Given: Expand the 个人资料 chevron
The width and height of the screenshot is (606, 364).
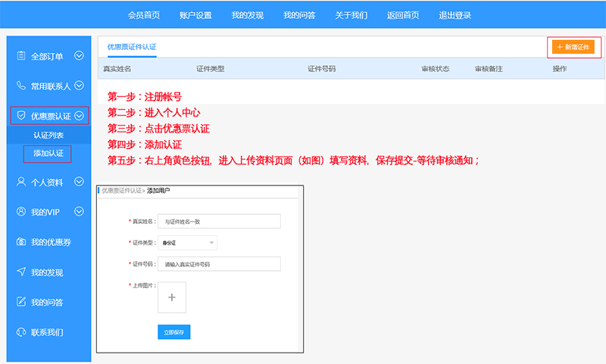Looking at the screenshot, I should 79,182.
